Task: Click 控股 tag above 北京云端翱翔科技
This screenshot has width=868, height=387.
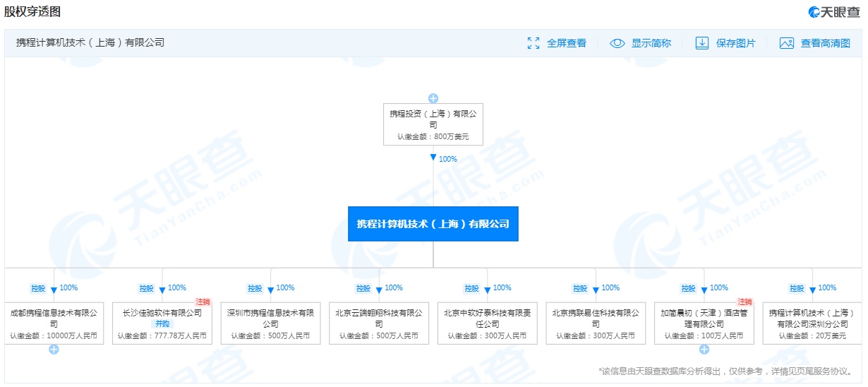Action: tap(363, 288)
